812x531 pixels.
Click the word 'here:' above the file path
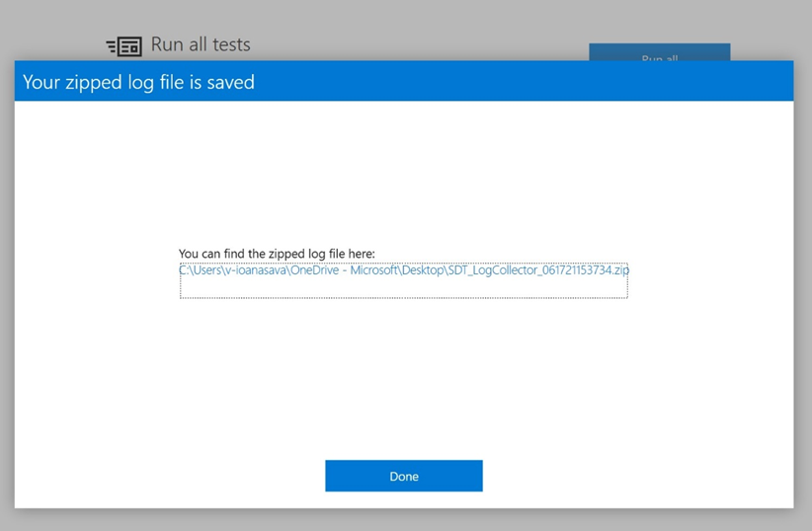[360, 254]
